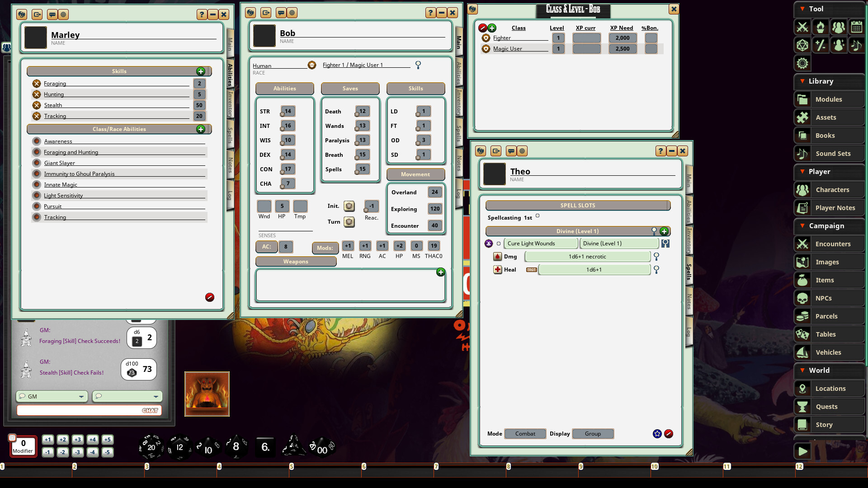Toggle Cure Light Wounds prepared circle
Screen dimensions: 868x488
[x=499, y=244]
